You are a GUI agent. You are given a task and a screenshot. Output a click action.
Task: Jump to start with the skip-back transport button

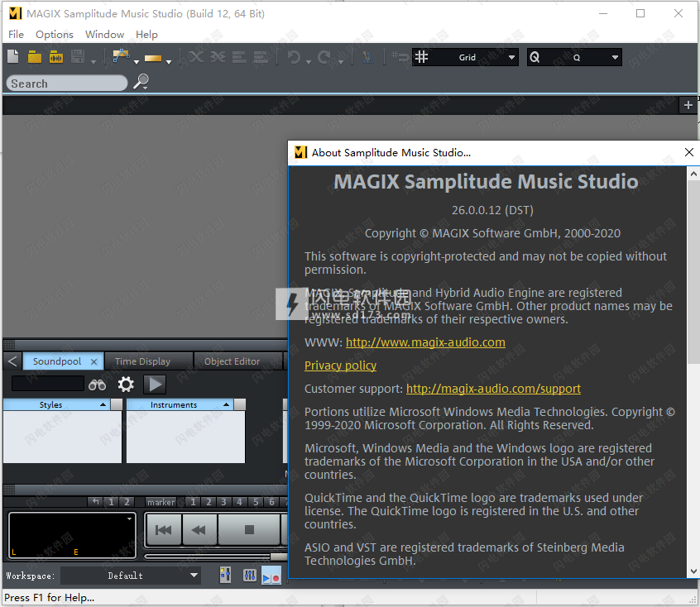point(163,530)
